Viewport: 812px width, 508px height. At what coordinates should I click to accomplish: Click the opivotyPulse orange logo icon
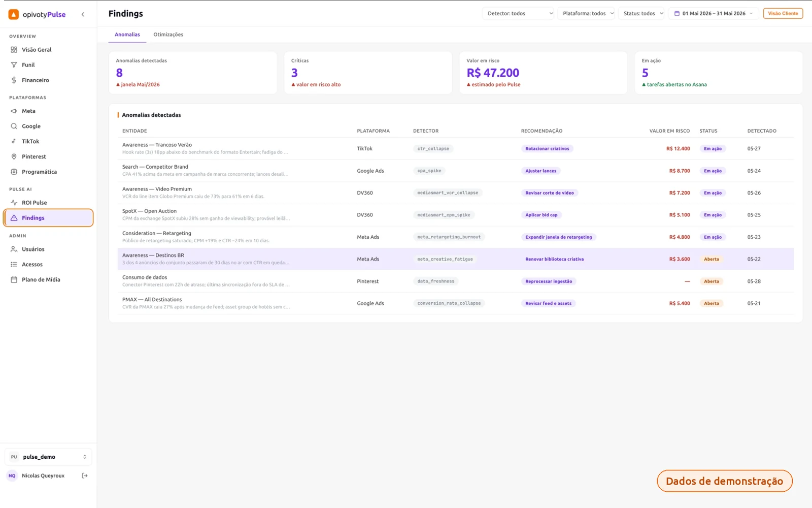click(14, 14)
